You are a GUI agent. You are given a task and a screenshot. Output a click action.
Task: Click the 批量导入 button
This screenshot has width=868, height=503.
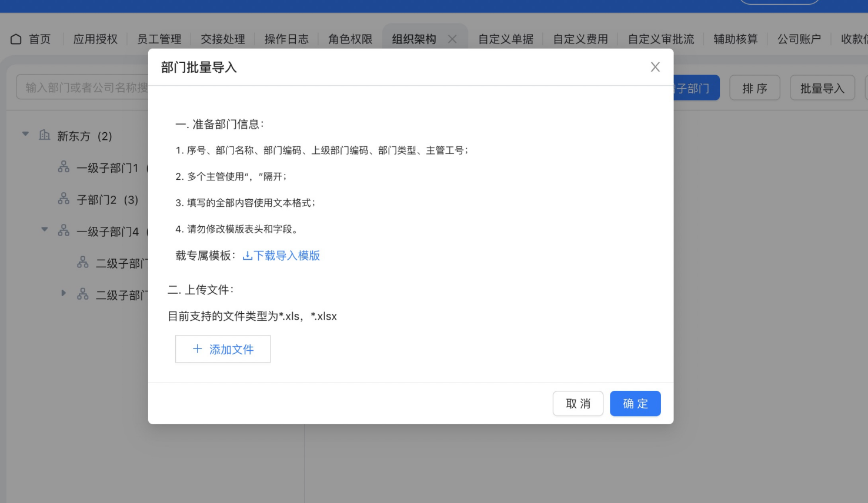pyautogui.click(x=822, y=88)
